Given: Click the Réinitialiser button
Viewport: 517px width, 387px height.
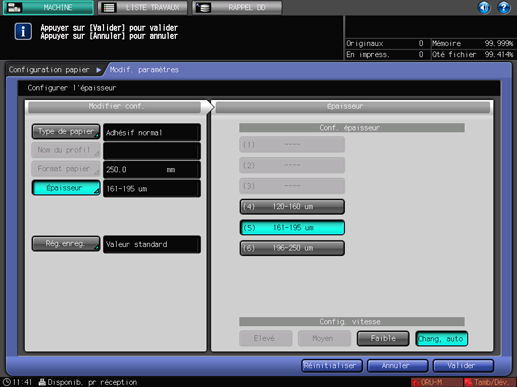Looking at the screenshot, I should pos(332,366).
